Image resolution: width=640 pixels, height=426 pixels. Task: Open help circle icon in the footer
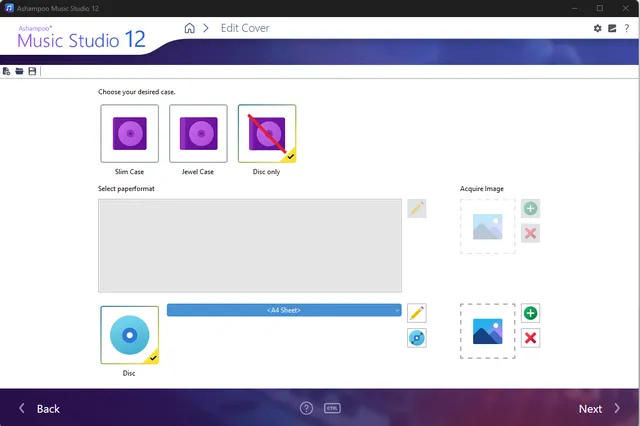[x=306, y=408]
